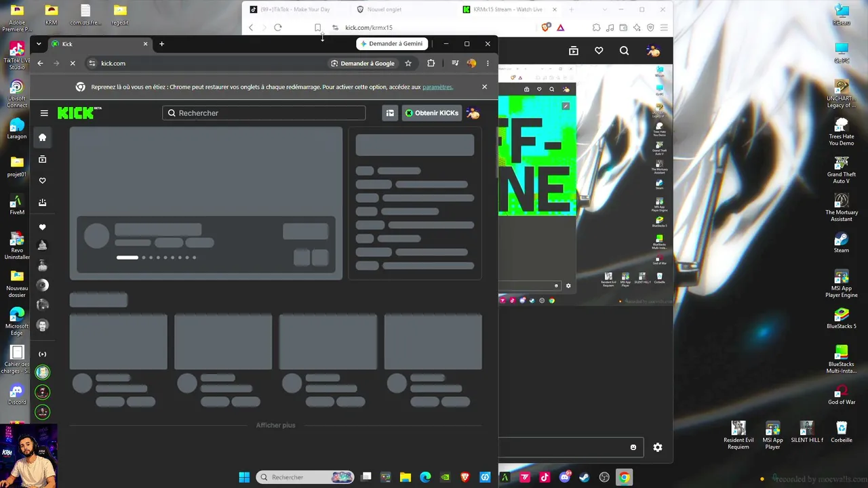Click the Brave Shields lion icon
868x488 pixels.
pyautogui.click(x=546, y=27)
